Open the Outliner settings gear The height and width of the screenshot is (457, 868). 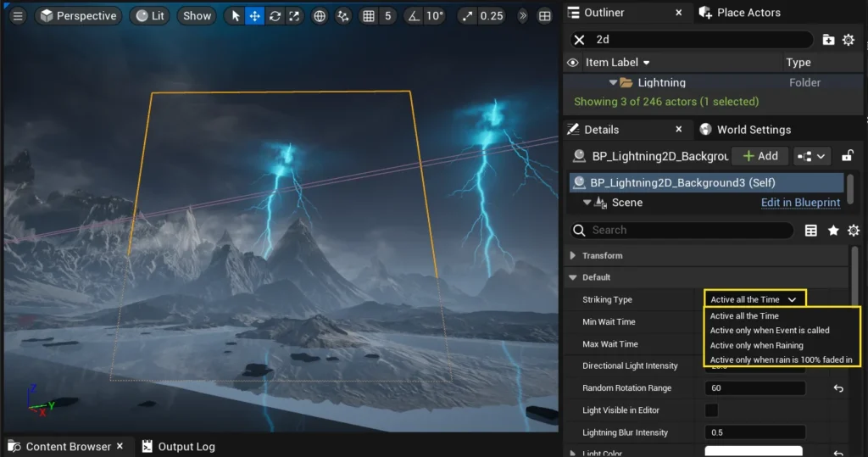(848, 40)
